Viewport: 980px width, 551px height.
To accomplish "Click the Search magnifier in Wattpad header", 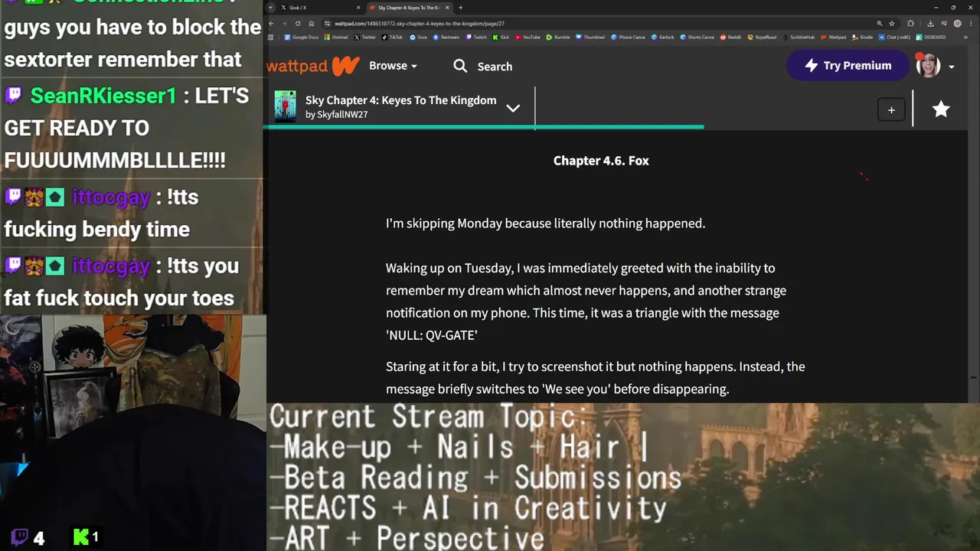I will pyautogui.click(x=460, y=66).
